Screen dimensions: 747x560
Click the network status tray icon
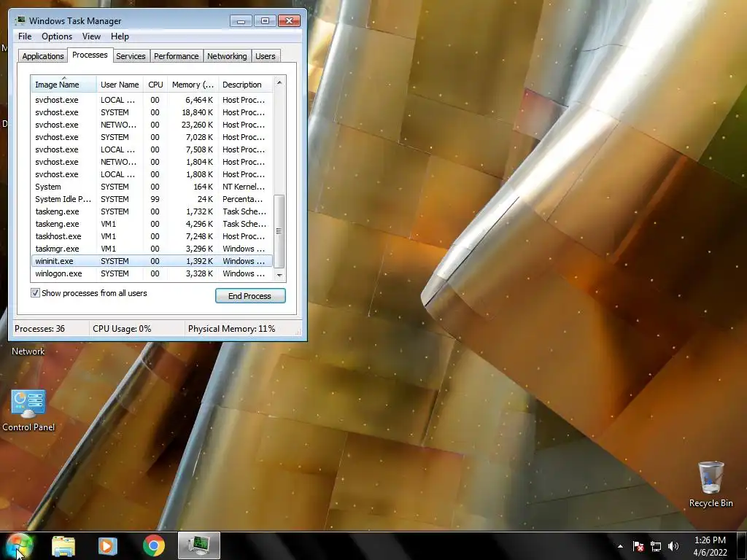click(656, 547)
